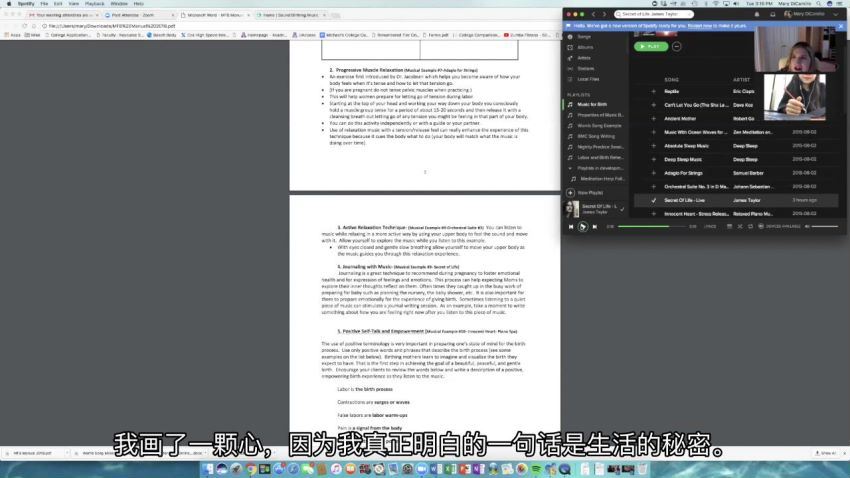Dismiss the Spotify update notification banner
This screenshot has height=478, width=850.
tap(841, 25)
